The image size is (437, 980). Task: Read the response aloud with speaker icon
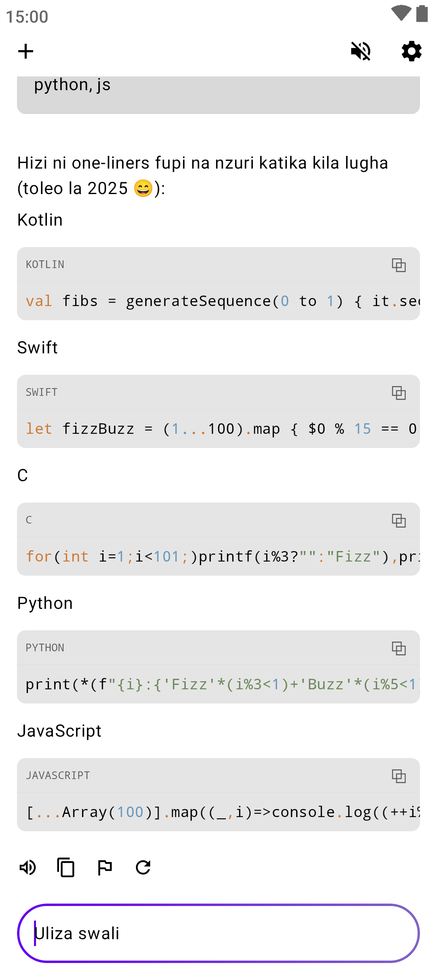28,868
